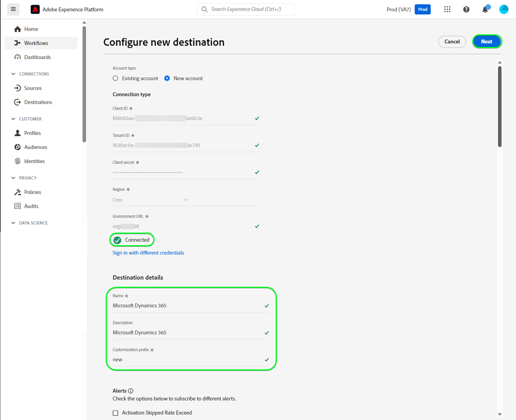
Task: Enable Activation Skipped Rate Exceed checkbox
Action: pos(115,413)
